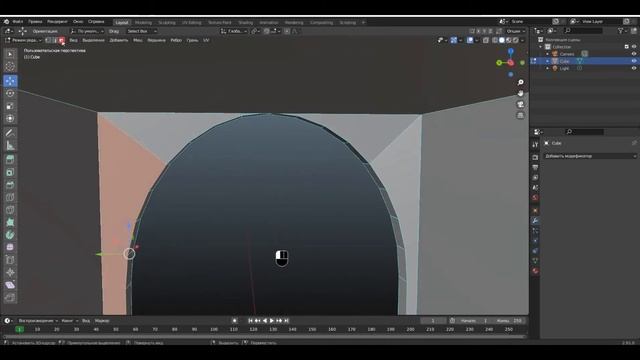The width and height of the screenshot is (640, 360).
Task: Select the Smooth tool
Action: [x=10, y=247]
